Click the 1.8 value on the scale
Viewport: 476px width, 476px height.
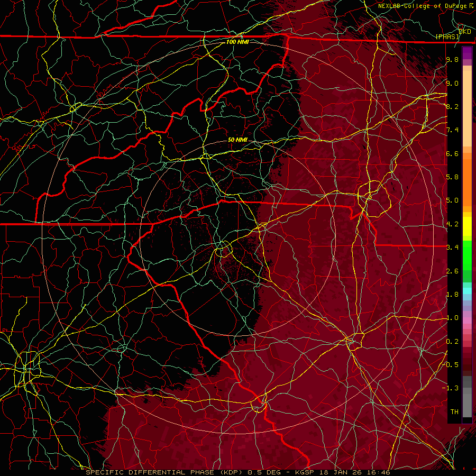(x=452, y=295)
